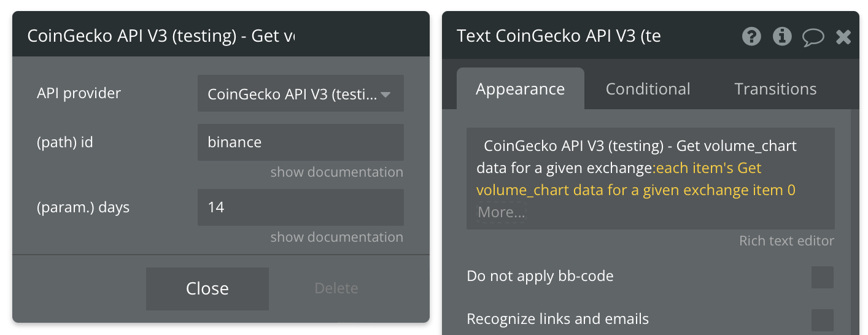Click the API provider dropdown arrow
868x335 pixels.
[x=386, y=94]
